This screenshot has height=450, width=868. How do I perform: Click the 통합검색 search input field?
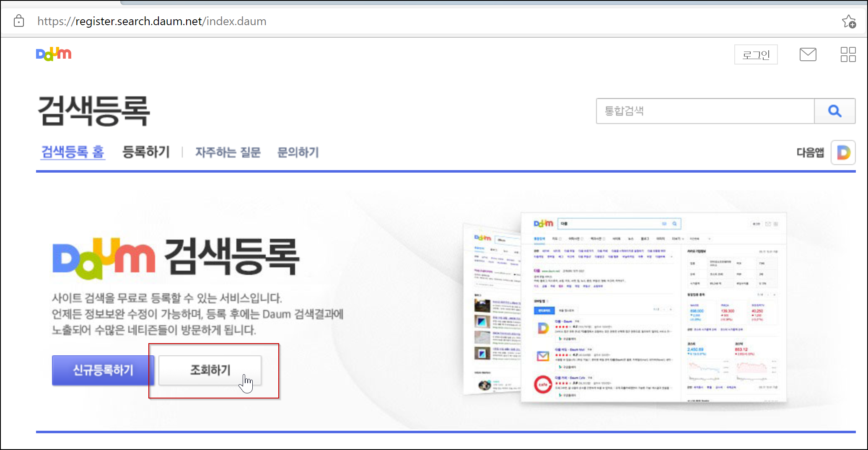coord(705,111)
